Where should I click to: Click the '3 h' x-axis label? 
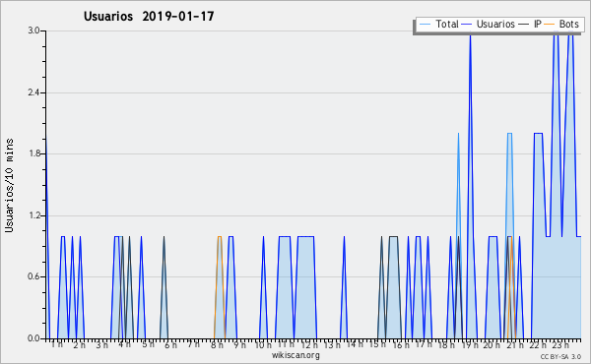pos(101,345)
